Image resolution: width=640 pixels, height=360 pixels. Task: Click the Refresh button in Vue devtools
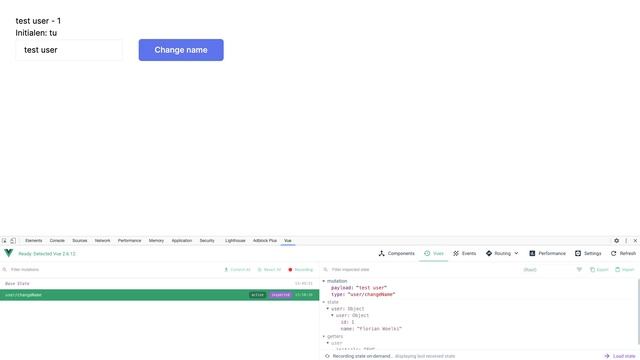[623, 253]
